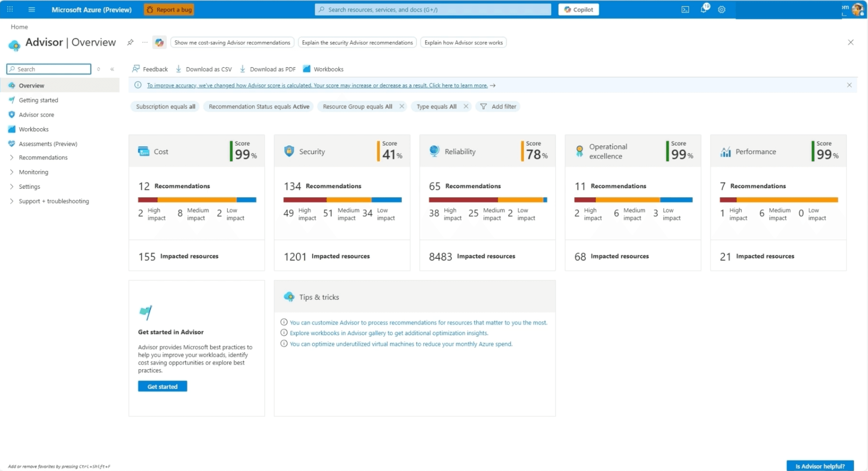
Task: Collapse the left navigation pane
Action: (x=112, y=69)
